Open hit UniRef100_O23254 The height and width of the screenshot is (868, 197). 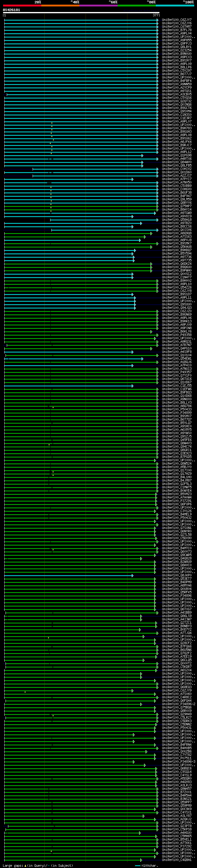pyautogui.click(x=176, y=50)
